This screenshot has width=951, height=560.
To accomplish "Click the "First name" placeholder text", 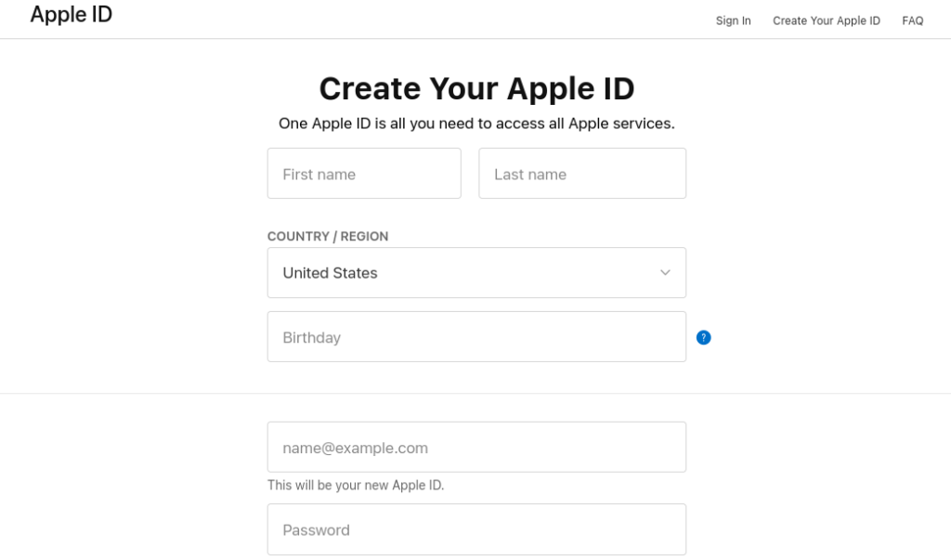I will [x=319, y=175].
